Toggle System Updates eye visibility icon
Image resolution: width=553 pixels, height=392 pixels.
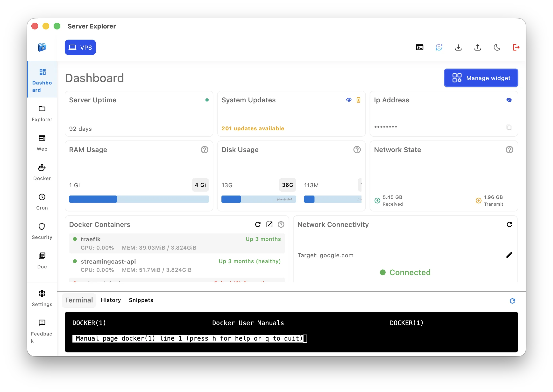pyautogui.click(x=349, y=100)
